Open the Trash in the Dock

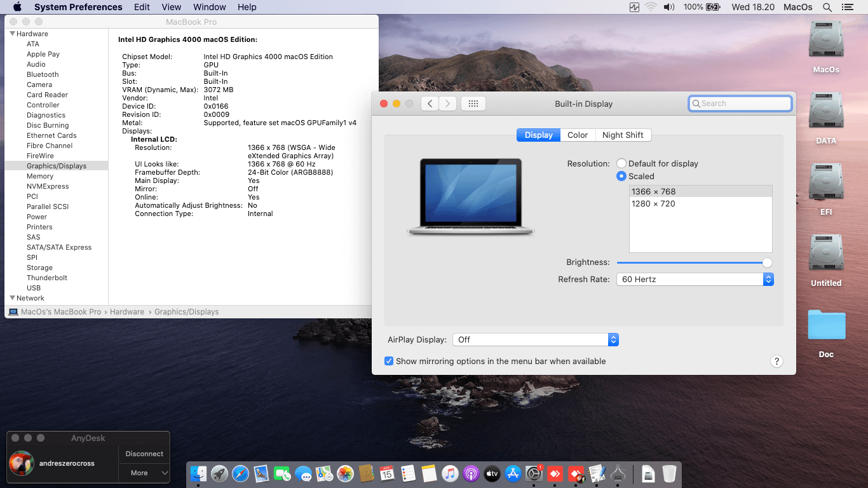click(669, 473)
